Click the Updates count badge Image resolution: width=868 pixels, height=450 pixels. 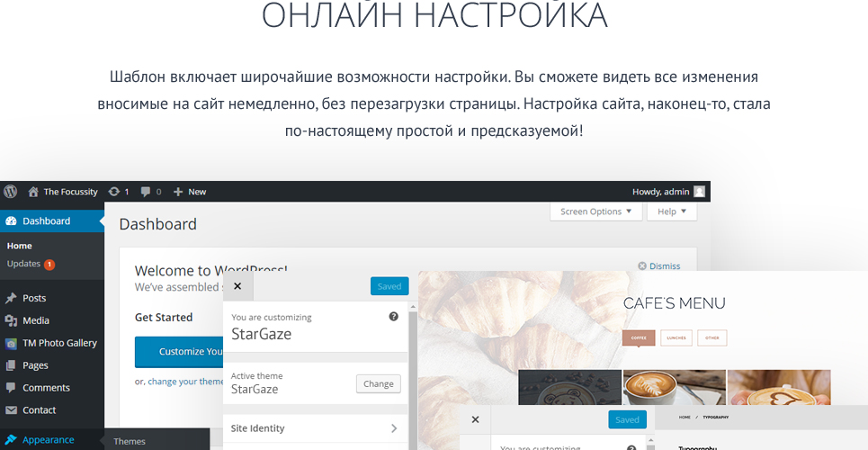[49, 265]
